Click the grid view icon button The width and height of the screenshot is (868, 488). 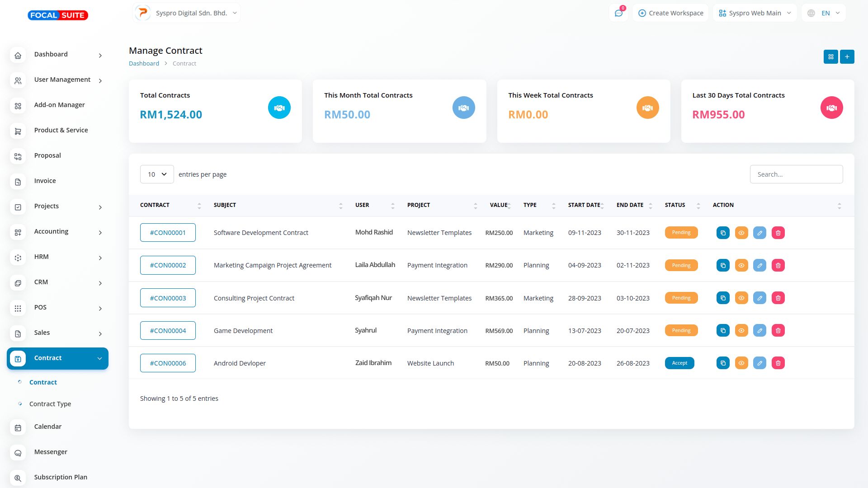(830, 57)
